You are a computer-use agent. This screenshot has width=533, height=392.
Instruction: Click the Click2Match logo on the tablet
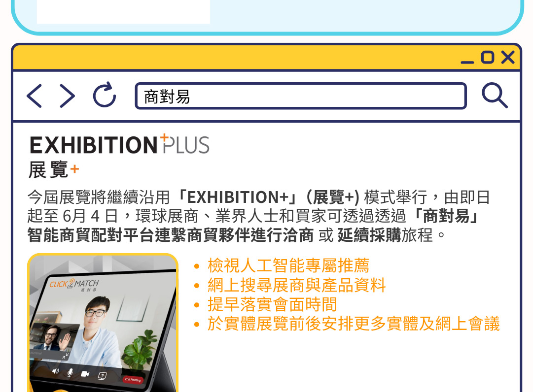click(x=74, y=285)
